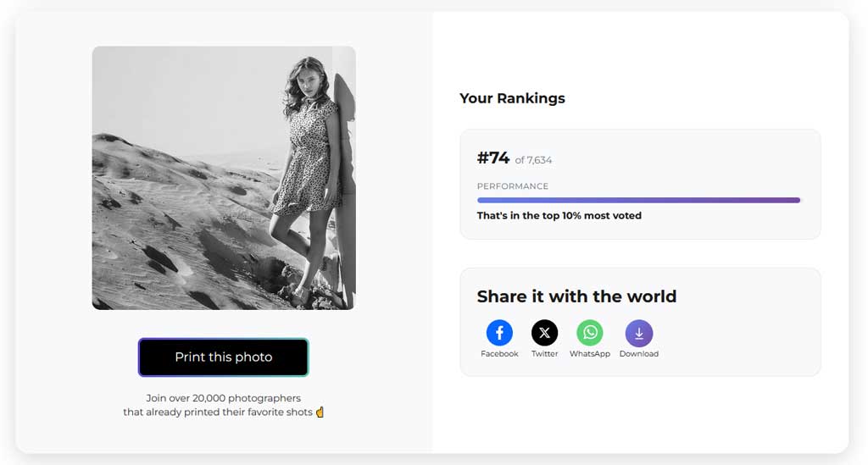This screenshot has height=465, width=868.
Task: Click the Twitter text label
Action: click(545, 354)
